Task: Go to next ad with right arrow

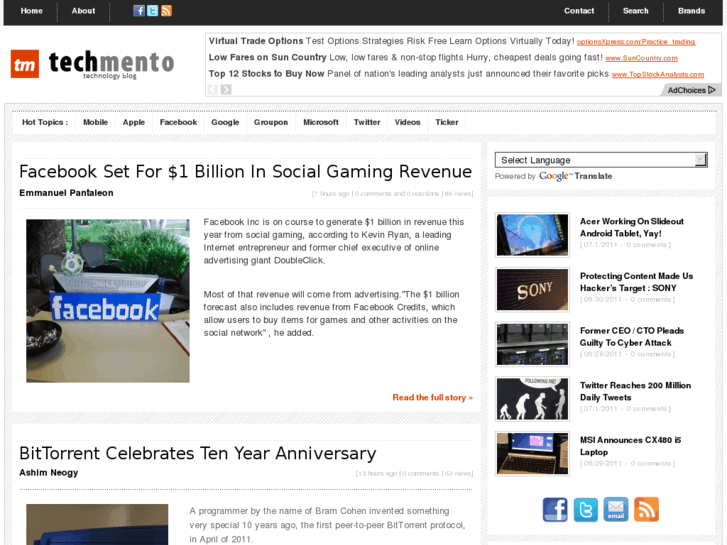Action: click(x=226, y=90)
